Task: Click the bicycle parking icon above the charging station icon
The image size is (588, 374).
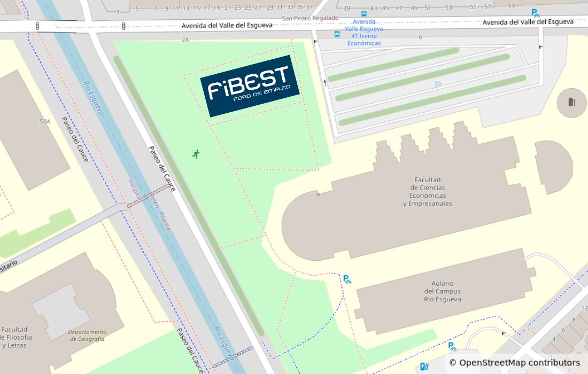Action: click(x=452, y=346)
